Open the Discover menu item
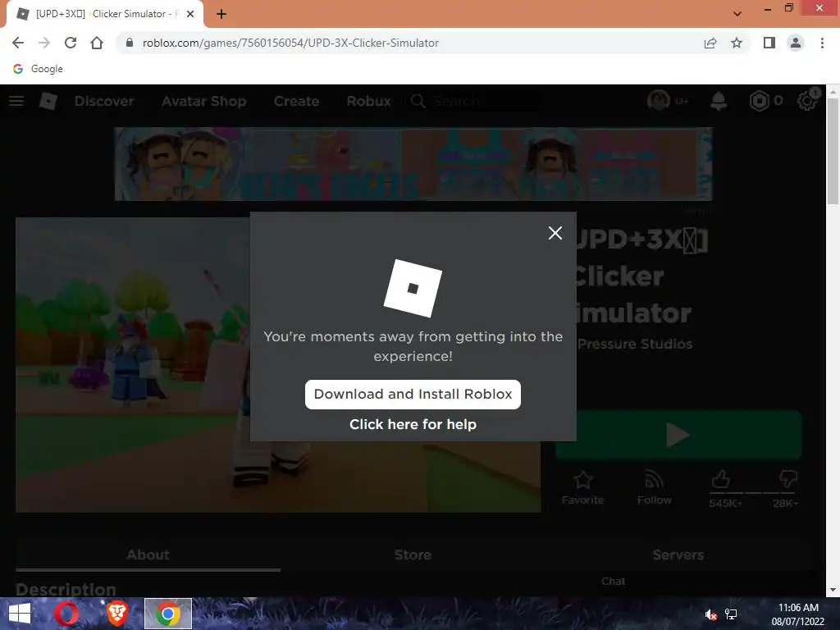 [x=104, y=101]
